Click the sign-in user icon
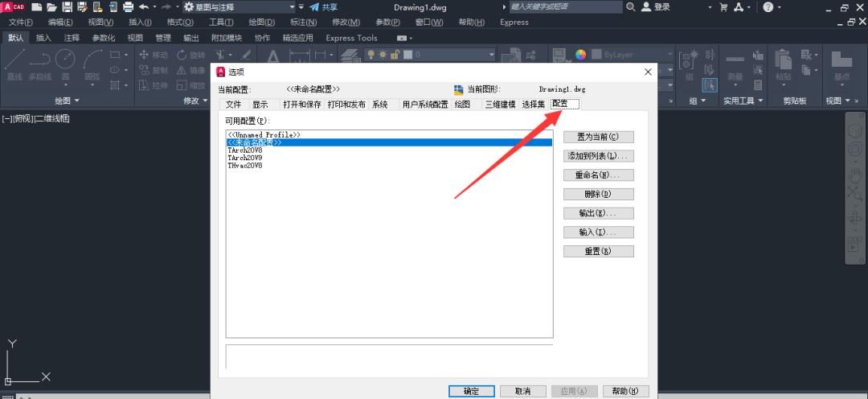Viewport: 868px width, 399px height. tap(646, 7)
